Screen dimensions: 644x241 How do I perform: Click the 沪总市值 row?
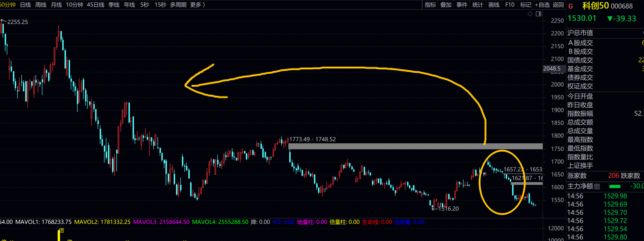[605, 33]
